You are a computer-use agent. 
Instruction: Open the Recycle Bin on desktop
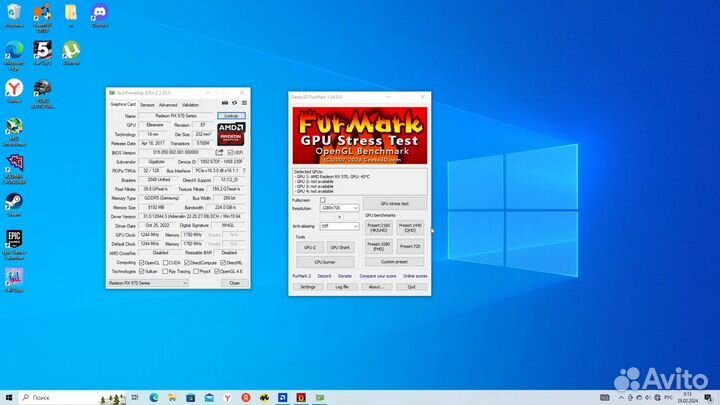(x=14, y=15)
